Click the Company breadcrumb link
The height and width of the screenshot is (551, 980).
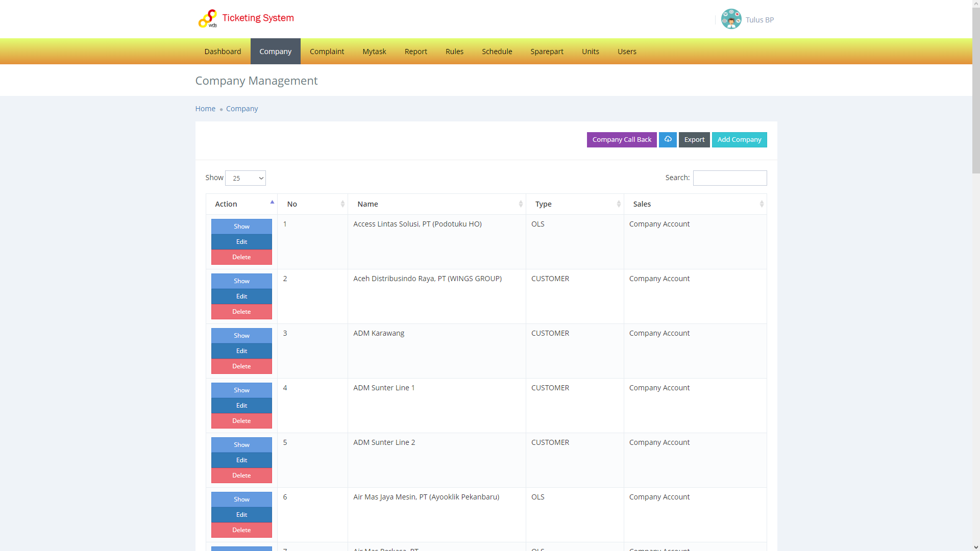(x=242, y=109)
